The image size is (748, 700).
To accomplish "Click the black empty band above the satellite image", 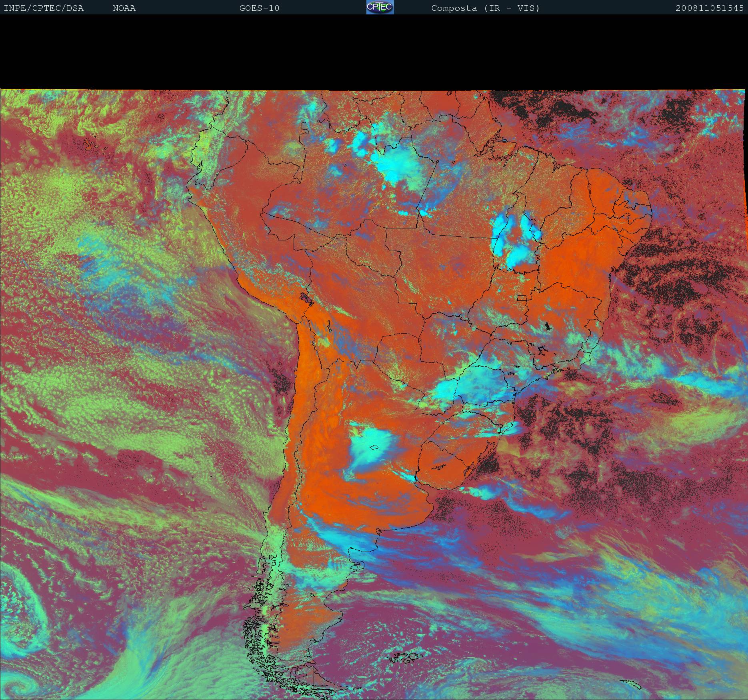I will (x=374, y=52).
